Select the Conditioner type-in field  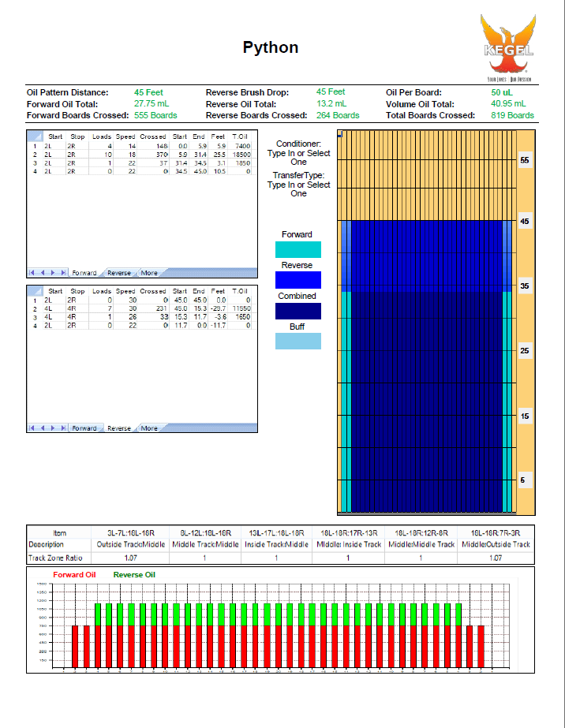(298, 158)
